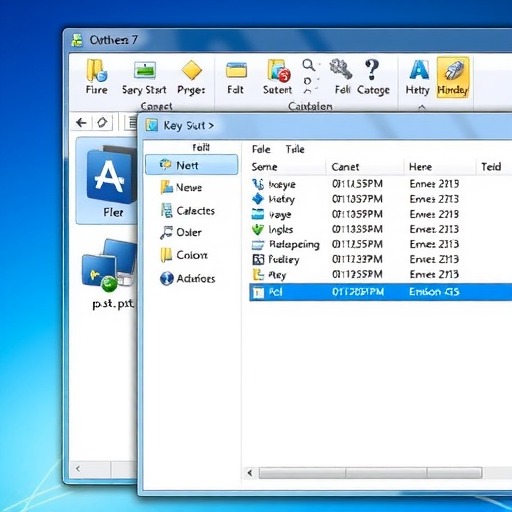This screenshot has width=512, height=512.
Task: Click the green check Ingles row icon
Action: click(x=258, y=229)
